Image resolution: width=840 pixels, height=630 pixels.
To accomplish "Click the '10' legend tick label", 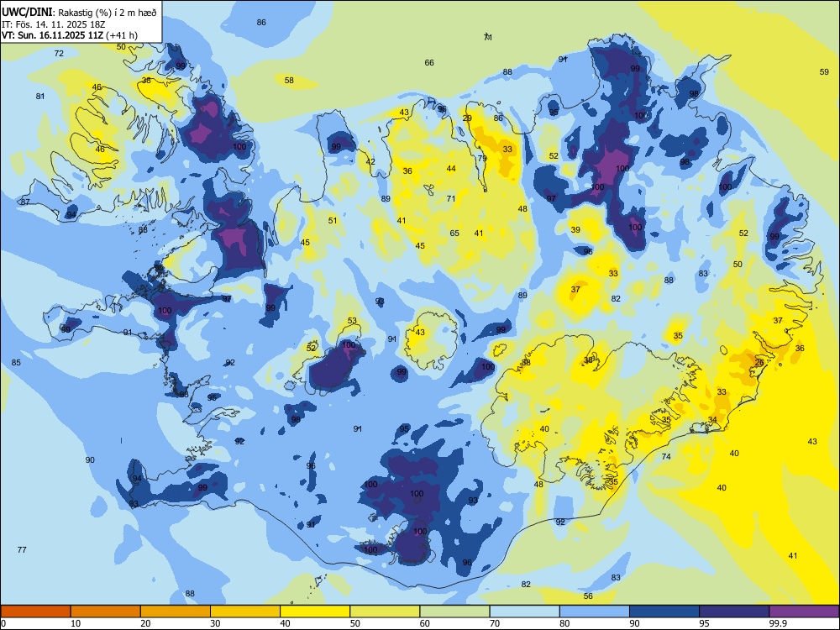I will [76, 623].
